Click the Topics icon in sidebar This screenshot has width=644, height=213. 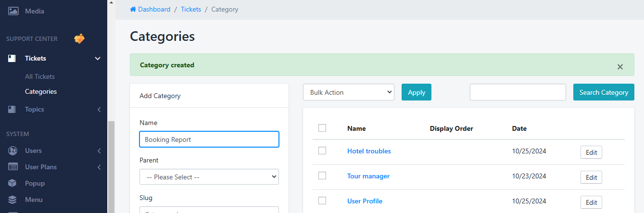coord(13,110)
